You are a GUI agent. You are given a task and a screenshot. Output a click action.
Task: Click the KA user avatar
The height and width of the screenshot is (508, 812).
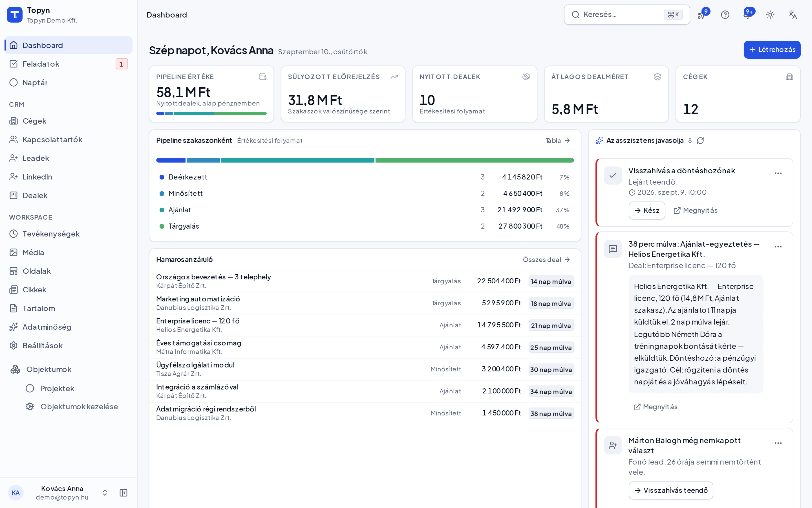(16, 493)
